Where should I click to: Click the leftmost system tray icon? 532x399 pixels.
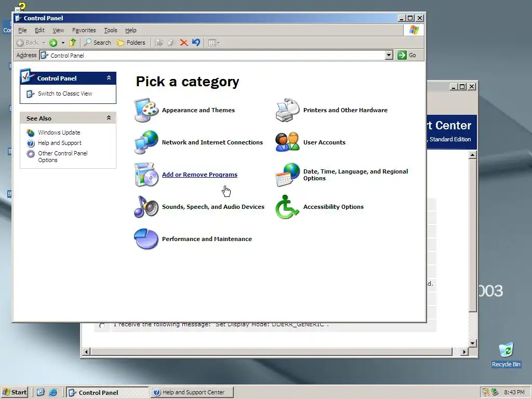pyautogui.click(x=486, y=392)
